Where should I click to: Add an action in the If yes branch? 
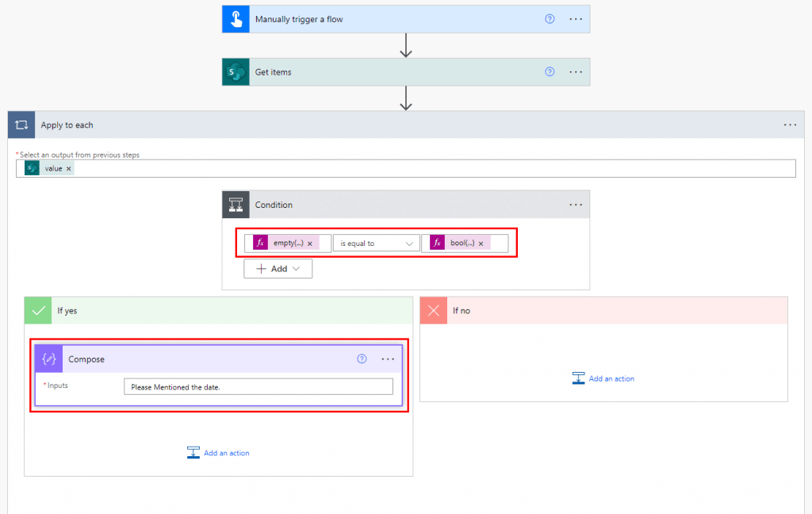pos(218,453)
